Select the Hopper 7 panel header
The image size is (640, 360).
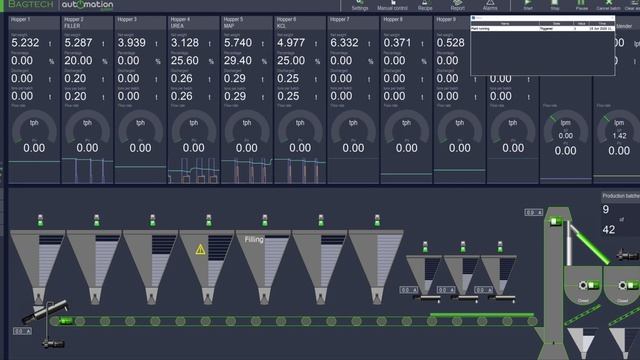pyautogui.click(x=353, y=22)
